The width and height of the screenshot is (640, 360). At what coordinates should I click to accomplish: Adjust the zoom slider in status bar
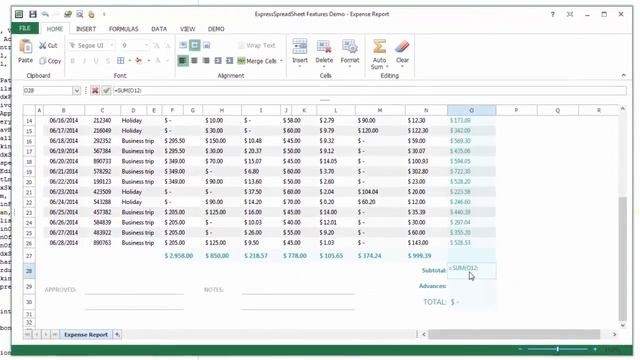557,349
